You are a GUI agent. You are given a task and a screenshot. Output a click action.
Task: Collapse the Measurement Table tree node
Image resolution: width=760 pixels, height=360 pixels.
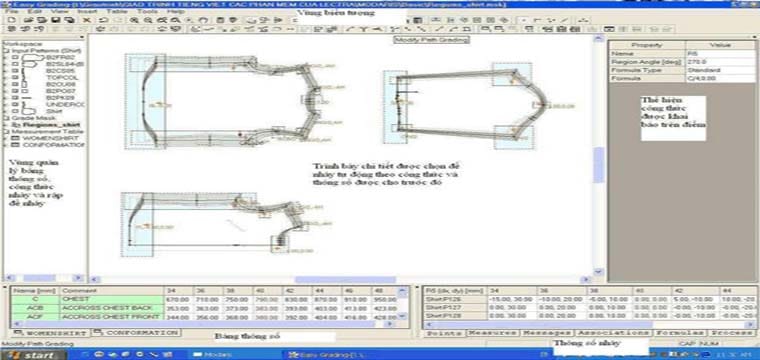pyautogui.click(x=6, y=131)
